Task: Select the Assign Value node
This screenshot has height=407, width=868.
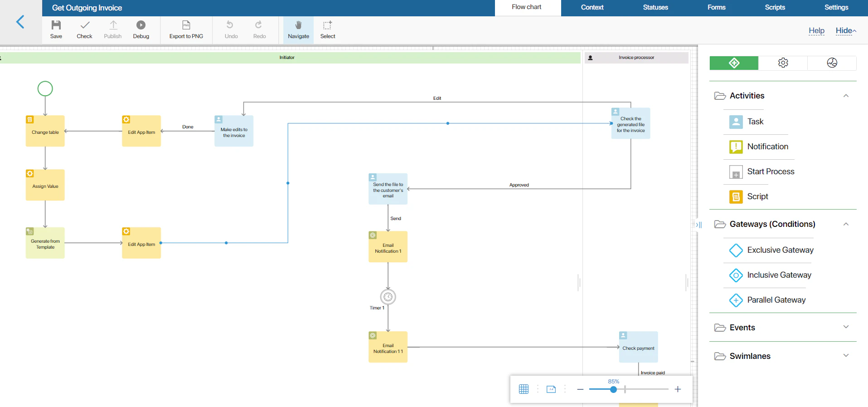Action: [45, 185]
